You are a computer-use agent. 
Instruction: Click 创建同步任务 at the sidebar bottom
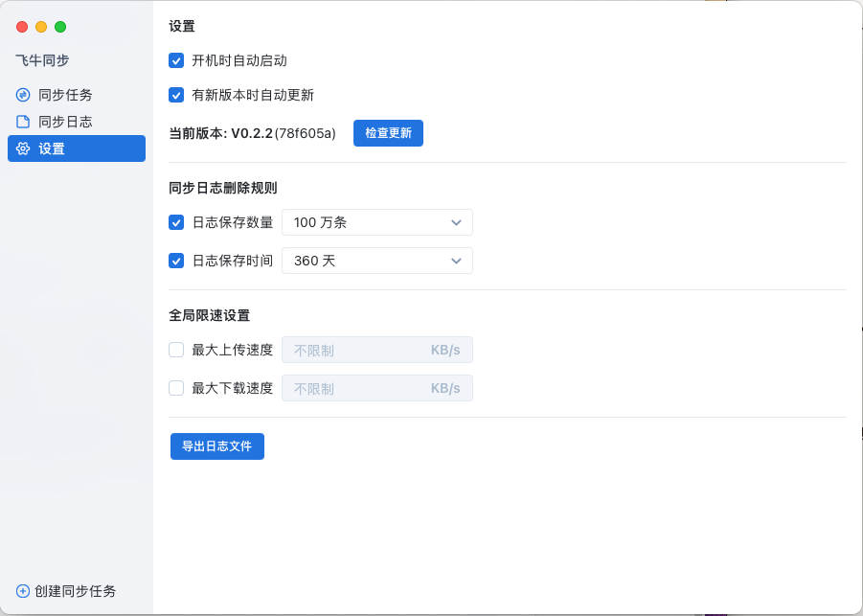point(67,591)
